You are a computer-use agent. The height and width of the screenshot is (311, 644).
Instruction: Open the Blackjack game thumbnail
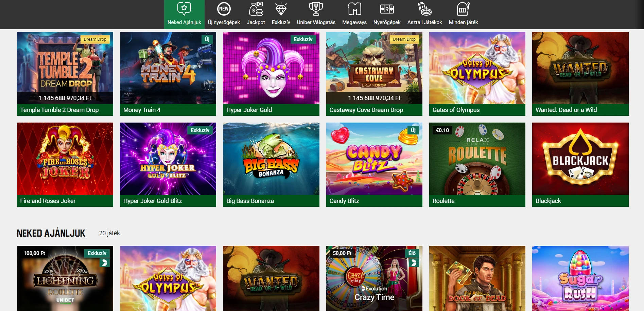click(x=580, y=159)
